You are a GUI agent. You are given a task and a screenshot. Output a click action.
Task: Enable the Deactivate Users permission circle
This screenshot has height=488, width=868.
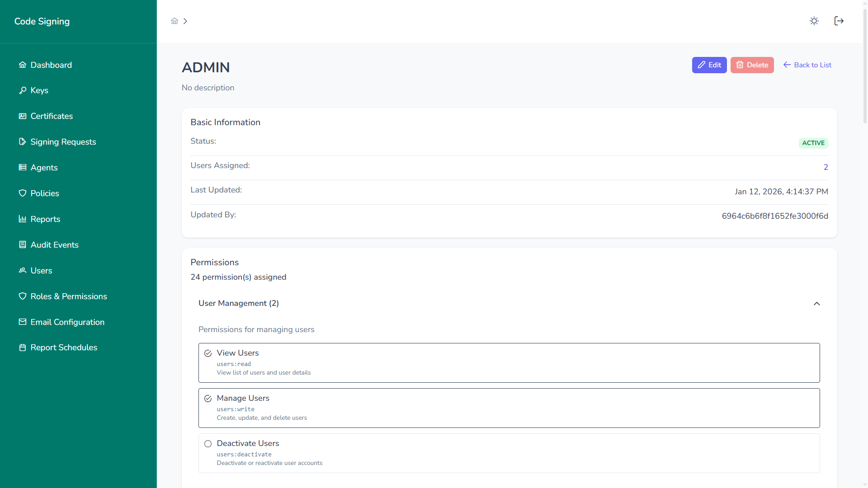(208, 444)
